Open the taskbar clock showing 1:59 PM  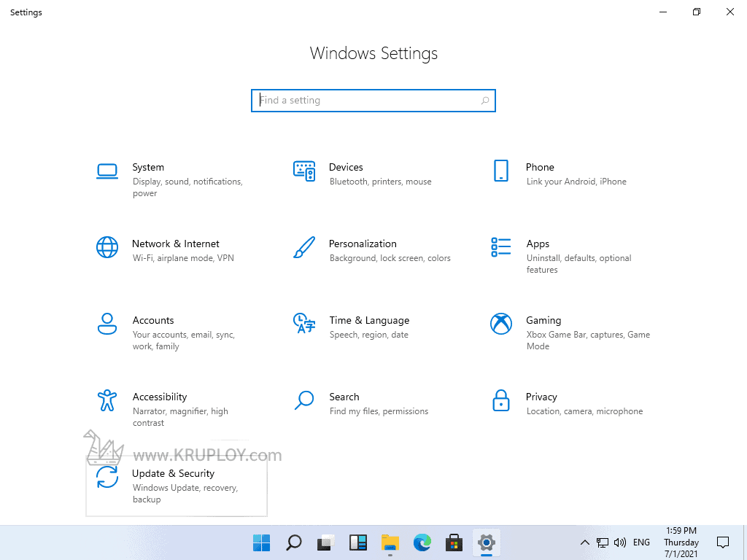(681, 542)
